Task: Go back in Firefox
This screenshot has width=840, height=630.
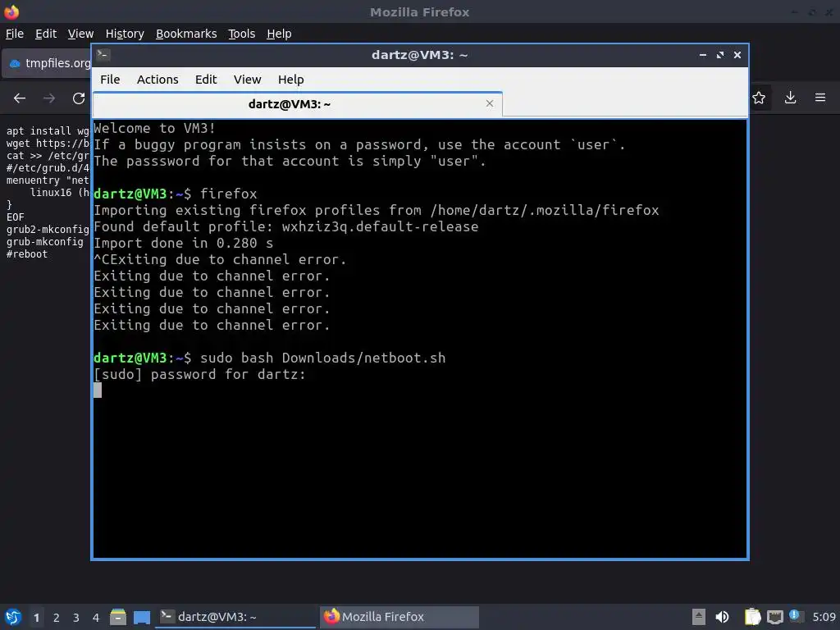Action: tap(20, 98)
